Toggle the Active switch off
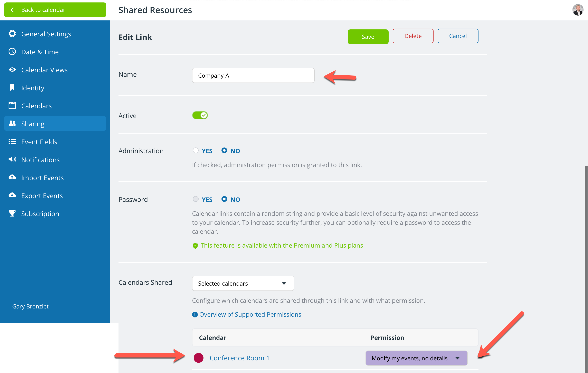 200,115
